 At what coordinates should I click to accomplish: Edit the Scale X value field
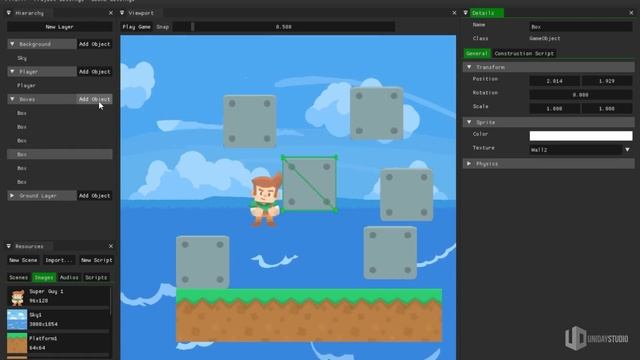[554, 109]
